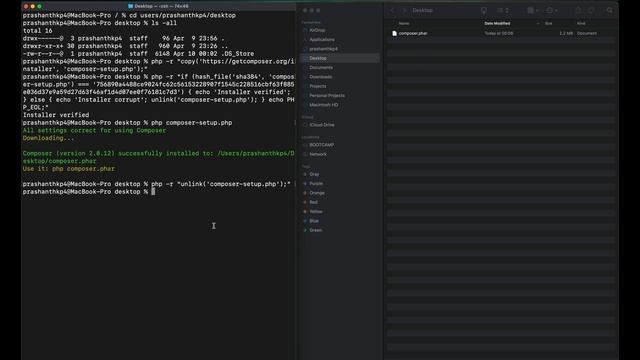The image size is (640, 360).
Task: Click '.DS_Store' listing line in Terminal
Action: pos(138,54)
